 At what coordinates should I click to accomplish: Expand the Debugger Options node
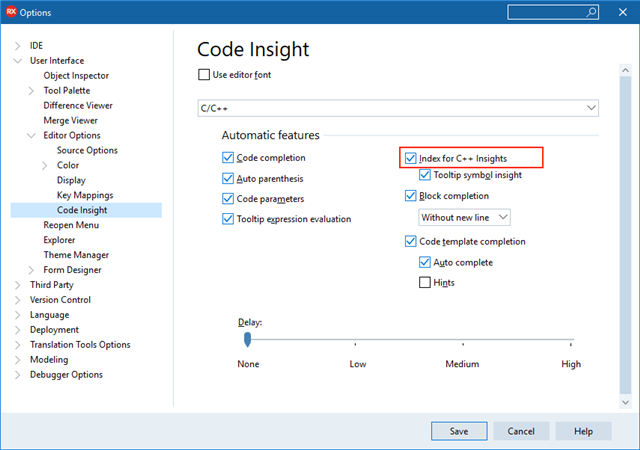tap(18, 375)
